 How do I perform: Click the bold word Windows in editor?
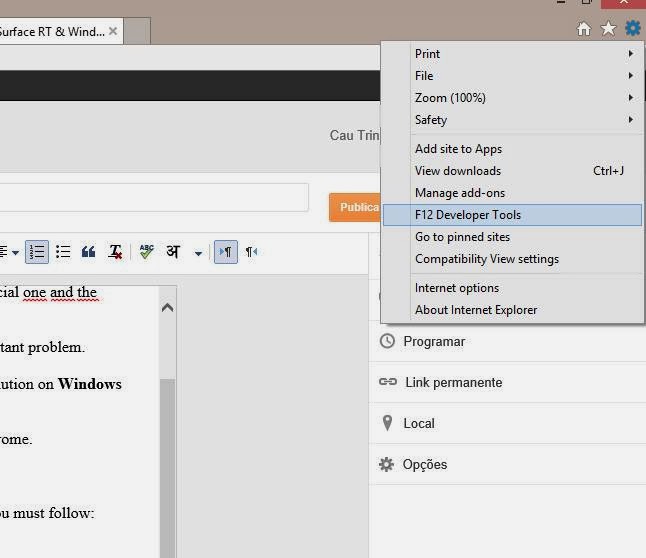tap(90, 384)
